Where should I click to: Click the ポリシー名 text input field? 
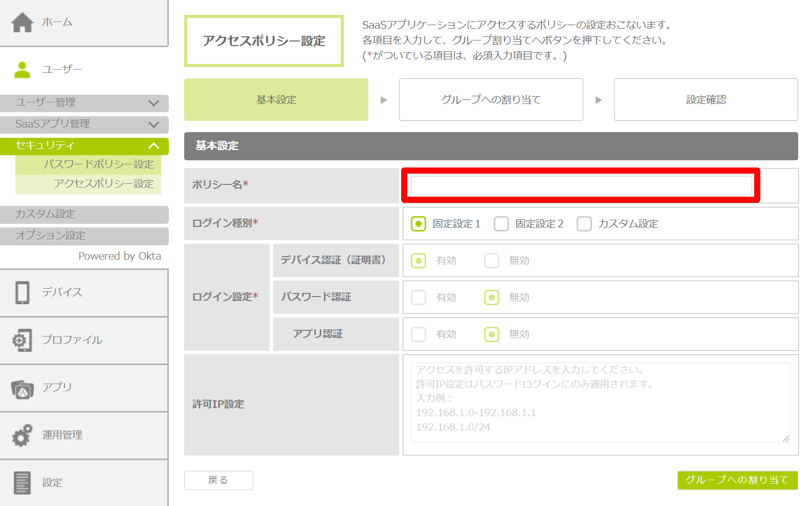tap(581, 185)
